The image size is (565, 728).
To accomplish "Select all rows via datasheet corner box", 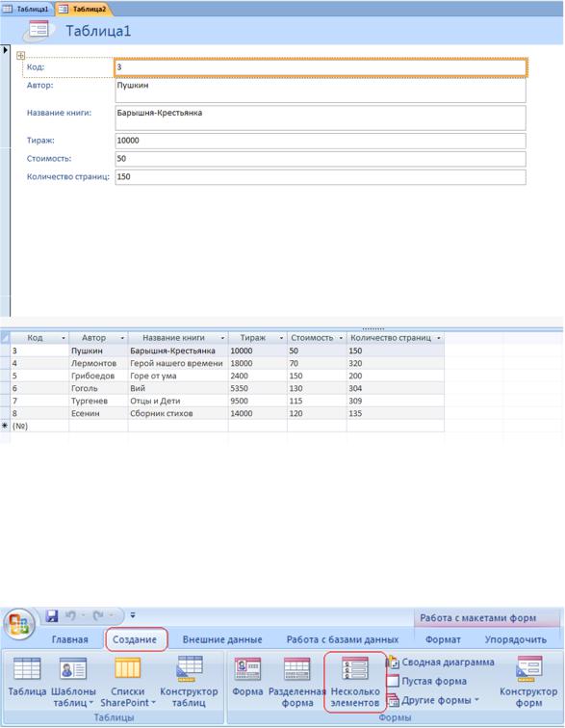I will click(x=5, y=338).
